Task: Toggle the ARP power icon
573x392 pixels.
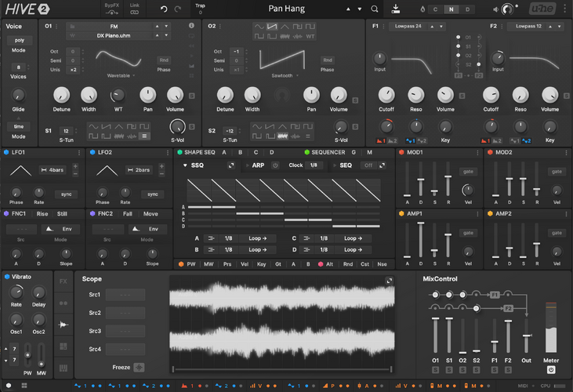Action: [275, 165]
